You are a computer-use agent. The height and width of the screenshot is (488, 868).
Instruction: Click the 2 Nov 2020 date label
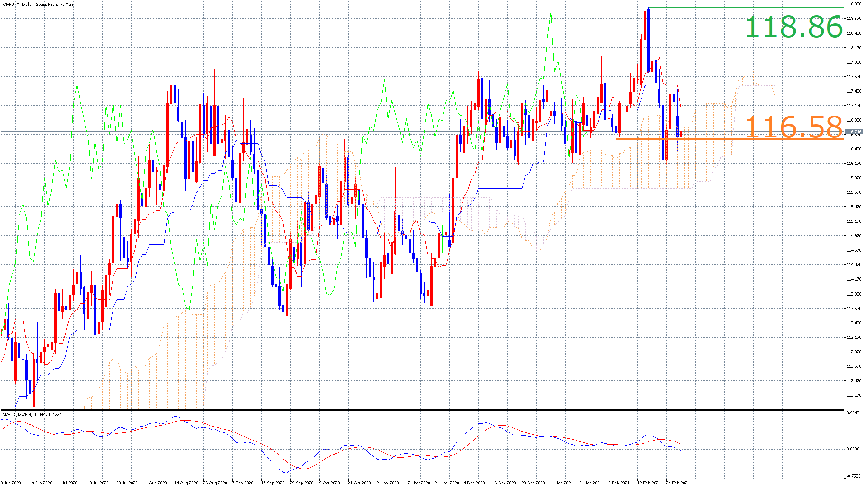388,483
